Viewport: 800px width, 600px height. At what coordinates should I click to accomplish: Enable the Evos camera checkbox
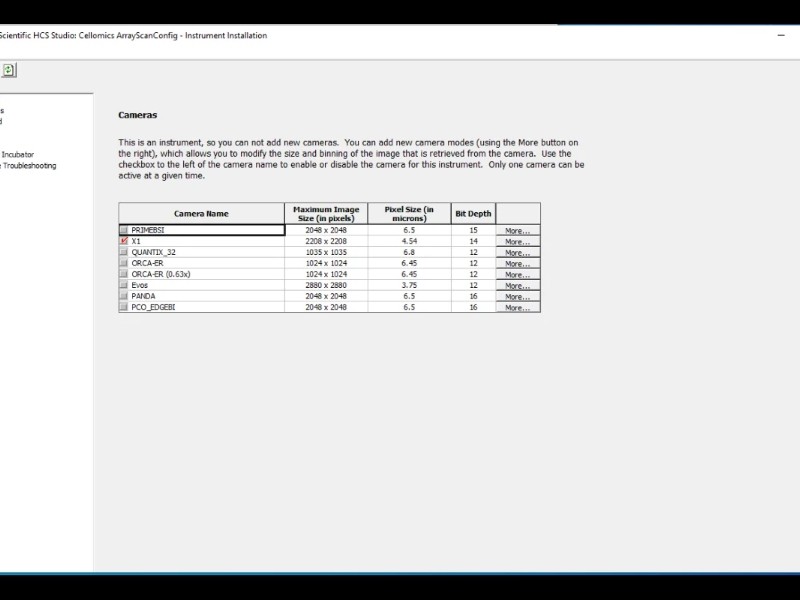123,285
